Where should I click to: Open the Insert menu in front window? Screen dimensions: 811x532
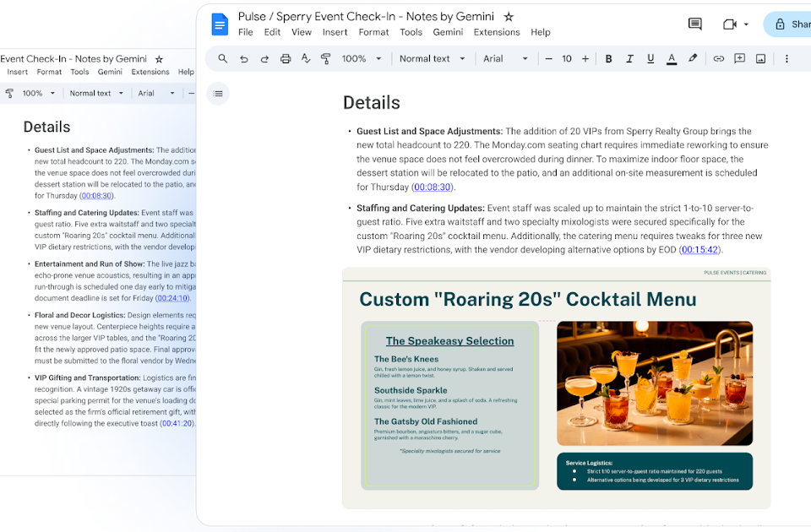click(x=335, y=32)
